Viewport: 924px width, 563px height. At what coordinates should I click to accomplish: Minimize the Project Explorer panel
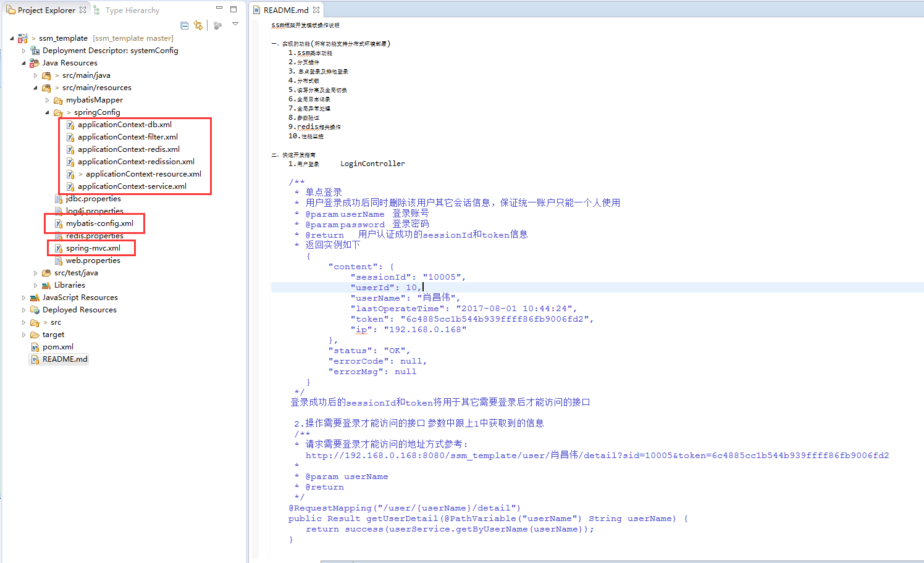pyautogui.click(x=219, y=9)
